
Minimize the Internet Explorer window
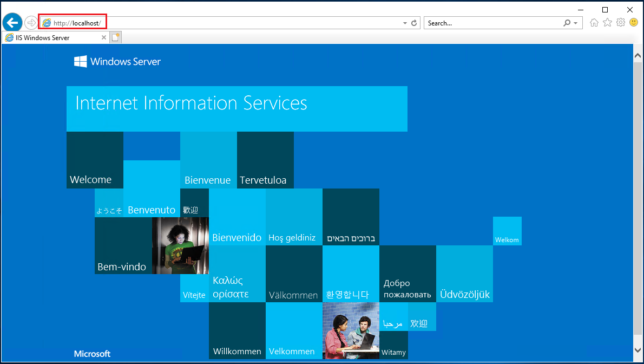coord(580,9)
